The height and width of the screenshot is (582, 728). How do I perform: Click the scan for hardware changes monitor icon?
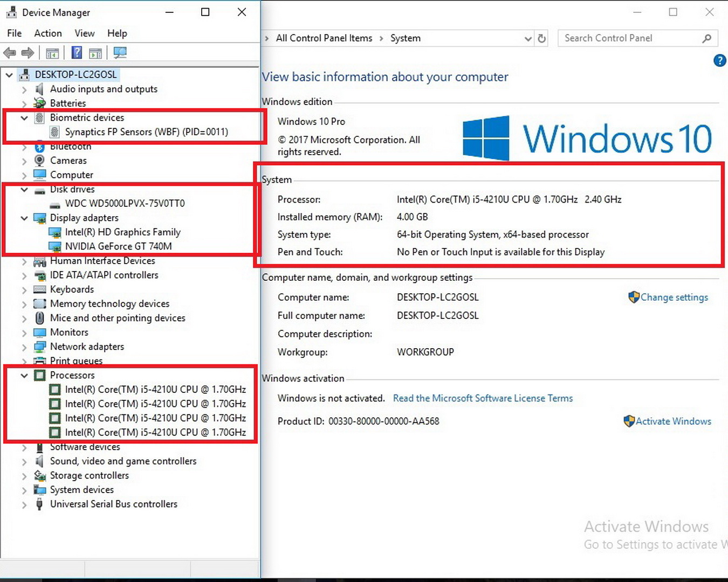pos(120,53)
